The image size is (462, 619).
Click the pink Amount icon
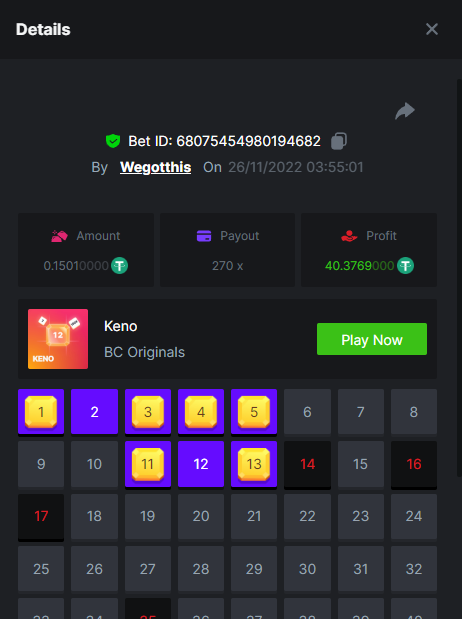pyautogui.click(x=59, y=236)
